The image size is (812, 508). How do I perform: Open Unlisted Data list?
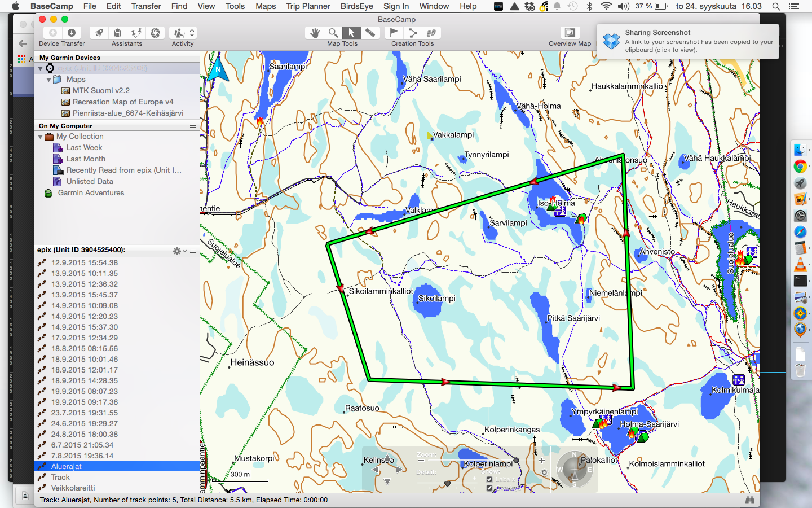[x=90, y=181]
